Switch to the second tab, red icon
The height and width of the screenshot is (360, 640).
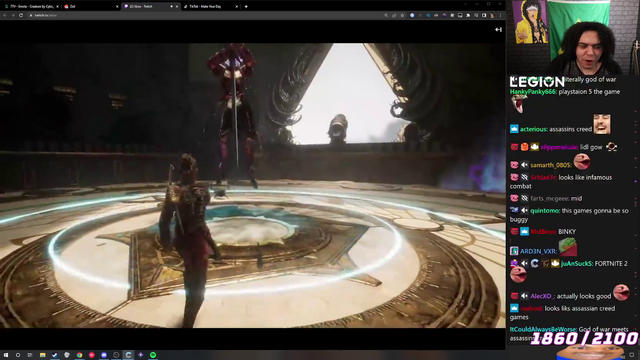91,7
